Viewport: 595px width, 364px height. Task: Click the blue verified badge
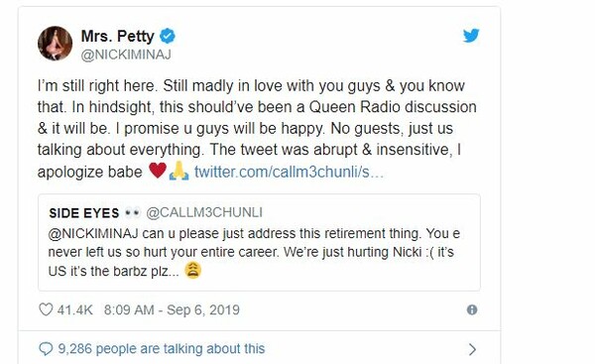[168, 36]
